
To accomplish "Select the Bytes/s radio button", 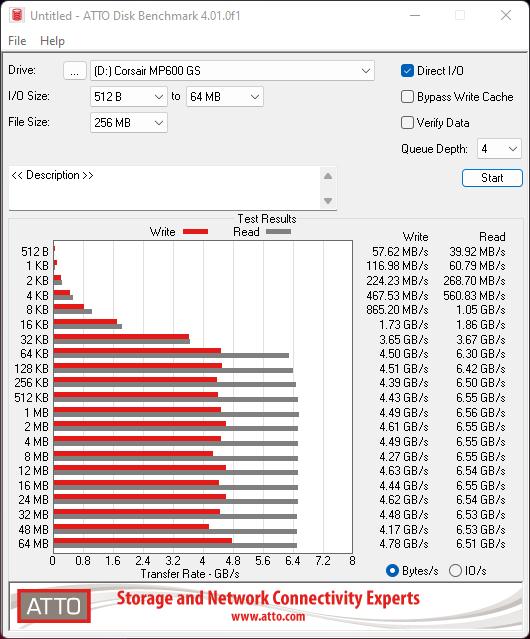I will 392,571.
